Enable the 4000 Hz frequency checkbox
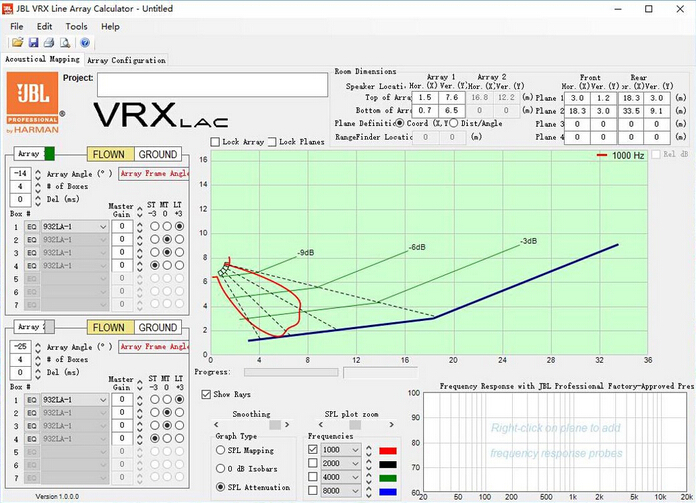Image resolution: width=696 pixels, height=503 pixels. (313, 477)
